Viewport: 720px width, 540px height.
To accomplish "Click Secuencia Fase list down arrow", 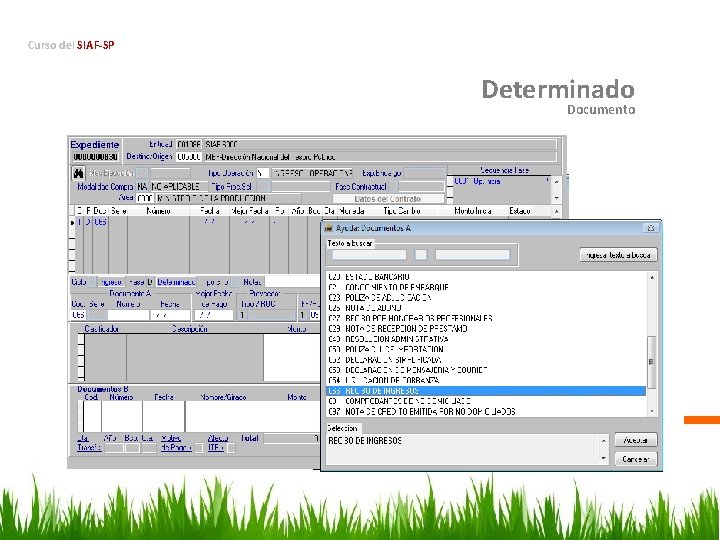I will click(x=557, y=198).
